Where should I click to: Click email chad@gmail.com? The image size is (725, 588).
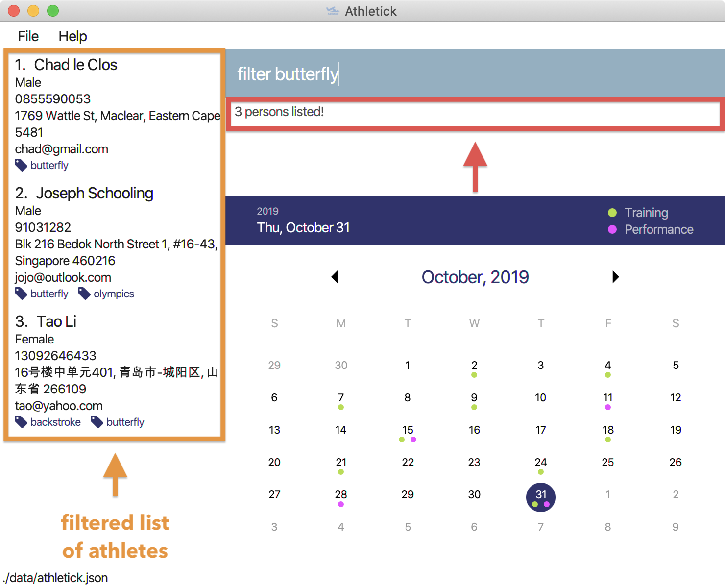point(62,149)
